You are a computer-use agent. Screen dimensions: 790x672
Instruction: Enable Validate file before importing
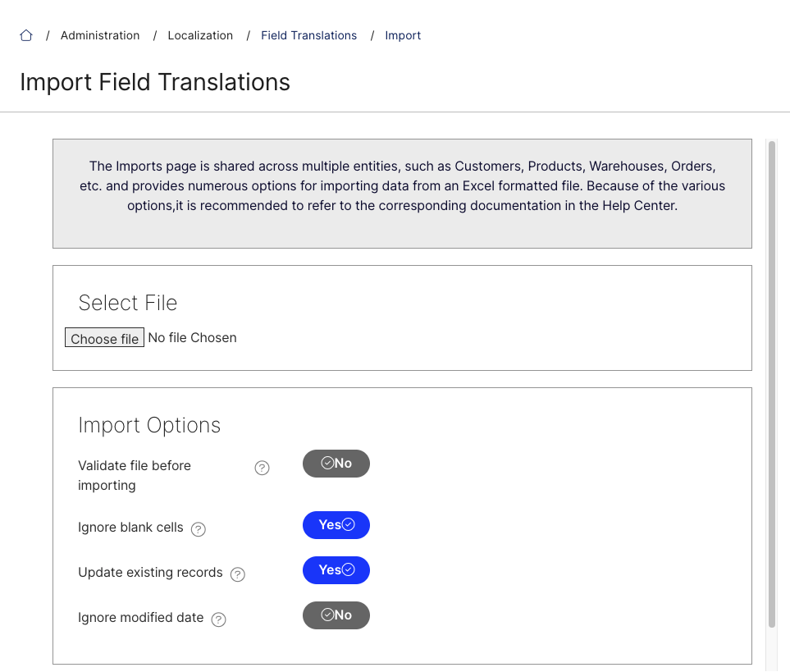click(x=336, y=463)
